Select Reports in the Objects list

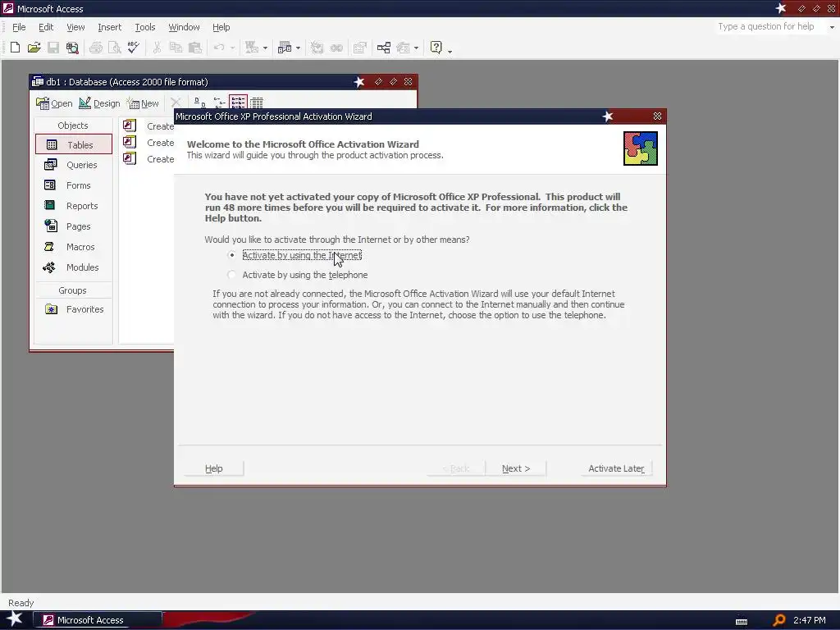tap(74, 206)
